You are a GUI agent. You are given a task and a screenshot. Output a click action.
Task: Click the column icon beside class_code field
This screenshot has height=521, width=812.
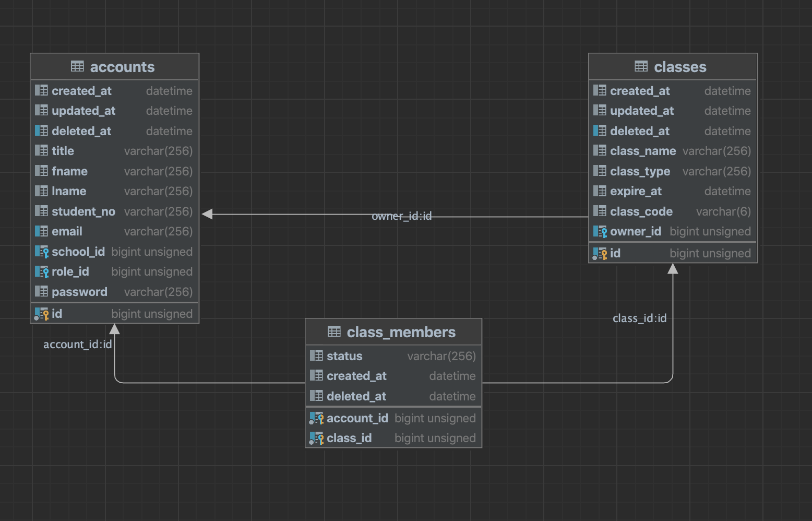599,211
